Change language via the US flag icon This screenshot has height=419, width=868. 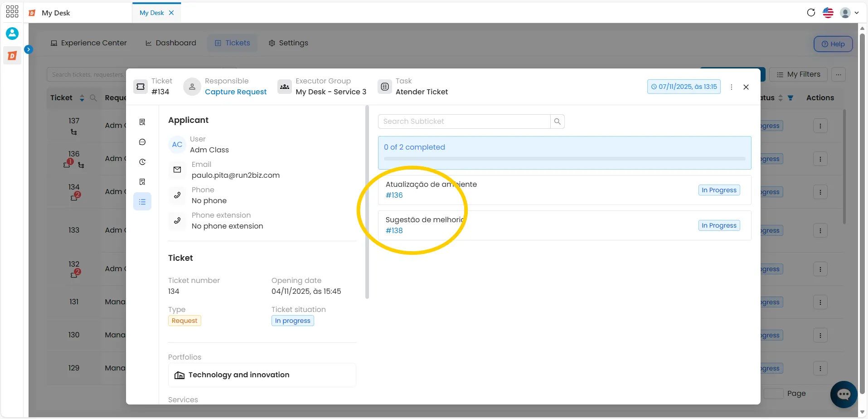[828, 13]
